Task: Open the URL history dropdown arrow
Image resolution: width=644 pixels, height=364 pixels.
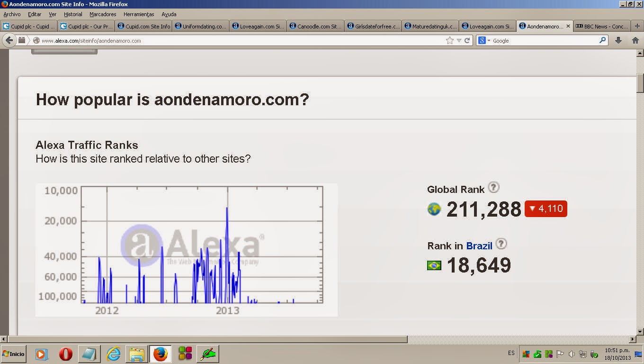Action: tap(459, 41)
